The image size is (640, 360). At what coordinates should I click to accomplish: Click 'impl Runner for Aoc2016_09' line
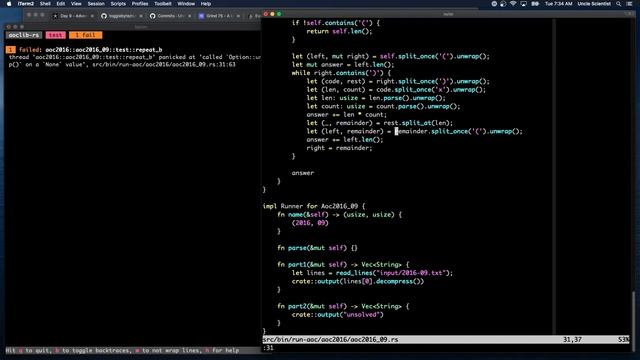click(314, 206)
